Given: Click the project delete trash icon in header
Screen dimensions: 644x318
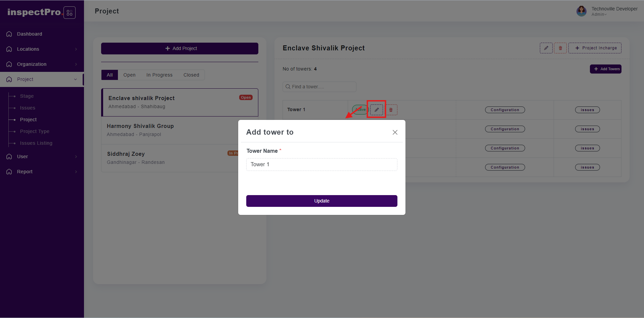Looking at the screenshot, I should click(560, 48).
